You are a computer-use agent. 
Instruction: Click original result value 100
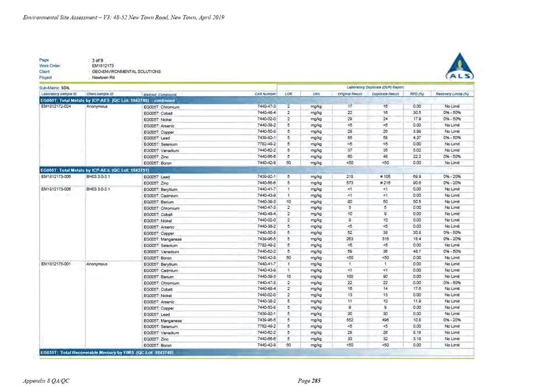[x=350, y=277]
